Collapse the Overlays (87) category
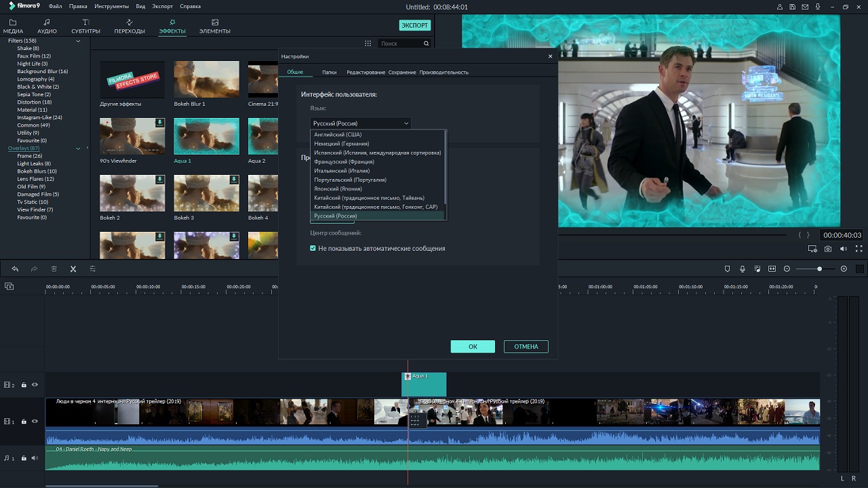 click(78, 148)
